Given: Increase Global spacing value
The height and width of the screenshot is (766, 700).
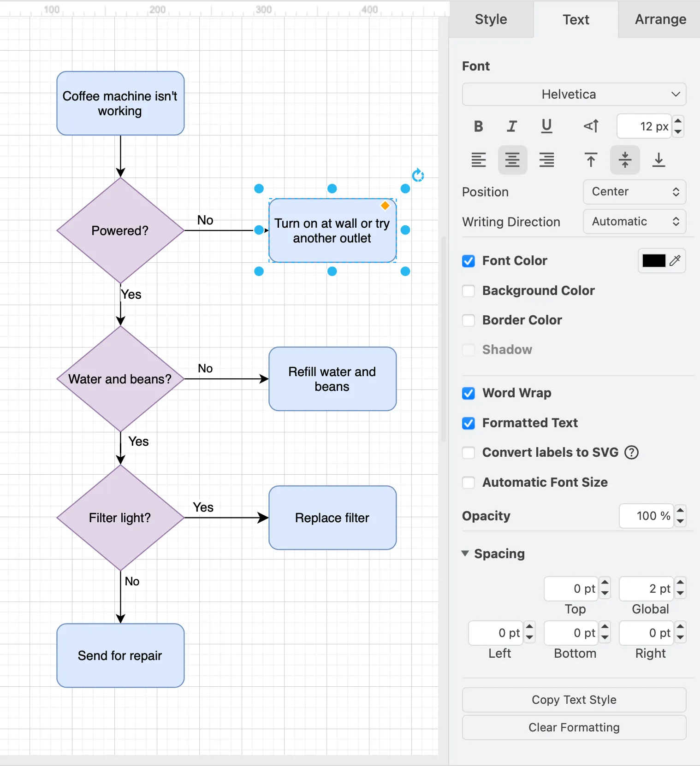Looking at the screenshot, I should tap(680, 583).
